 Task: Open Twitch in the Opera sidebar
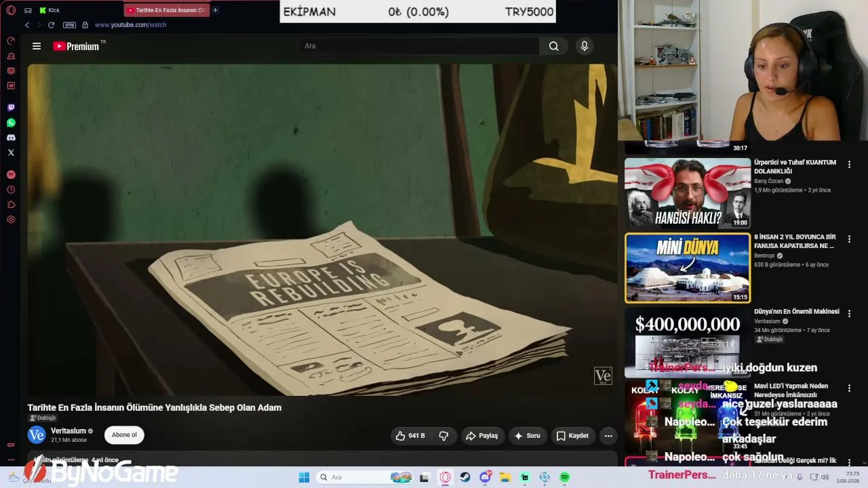(x=11, y=108)
